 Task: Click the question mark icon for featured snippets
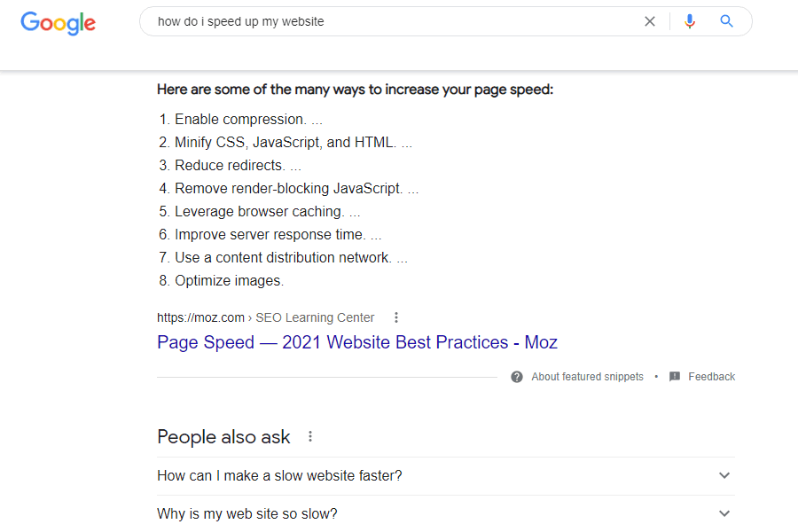(x=517, y=377)
